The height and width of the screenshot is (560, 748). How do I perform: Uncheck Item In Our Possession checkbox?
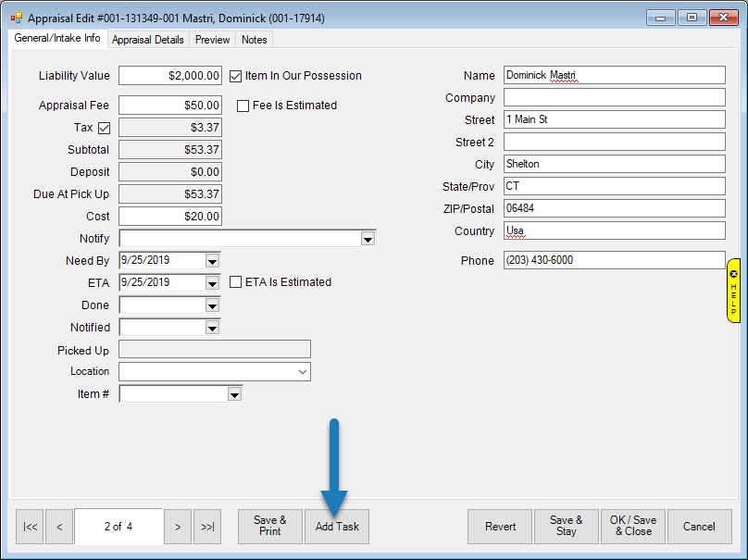236,76
